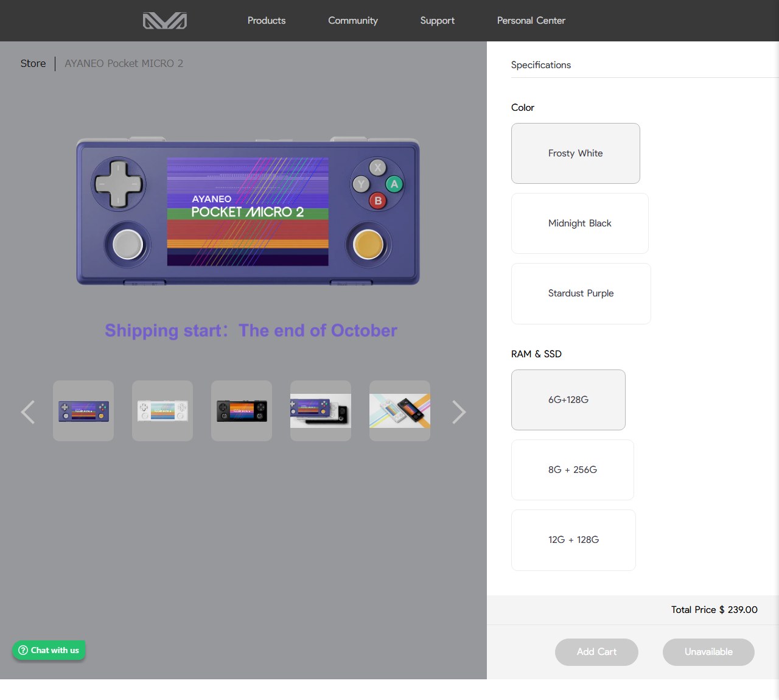
Task: View the purple console front thumbnail
Action: [83, 411]
